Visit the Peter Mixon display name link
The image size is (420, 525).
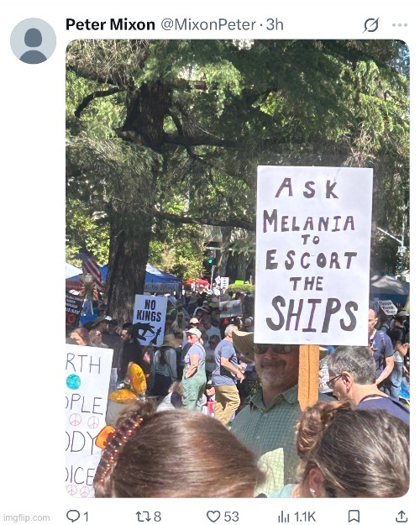coord(110,24)
